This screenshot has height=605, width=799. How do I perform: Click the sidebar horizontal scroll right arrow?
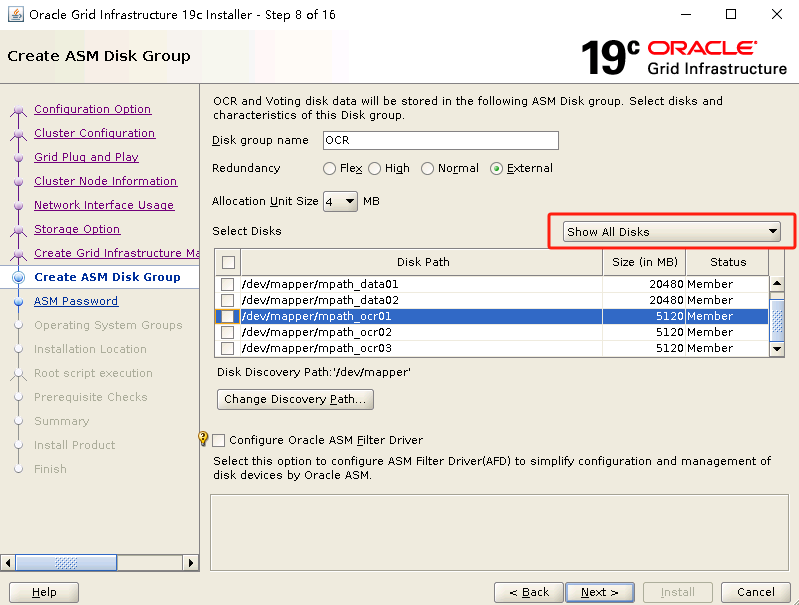coord(191,563)
